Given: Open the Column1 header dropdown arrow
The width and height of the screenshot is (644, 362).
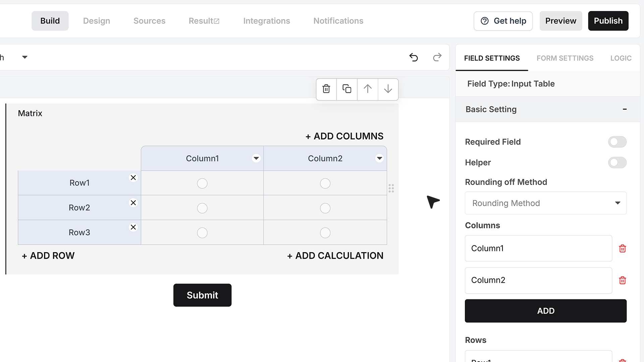Looking at the screenshot, I should [256, 158].
